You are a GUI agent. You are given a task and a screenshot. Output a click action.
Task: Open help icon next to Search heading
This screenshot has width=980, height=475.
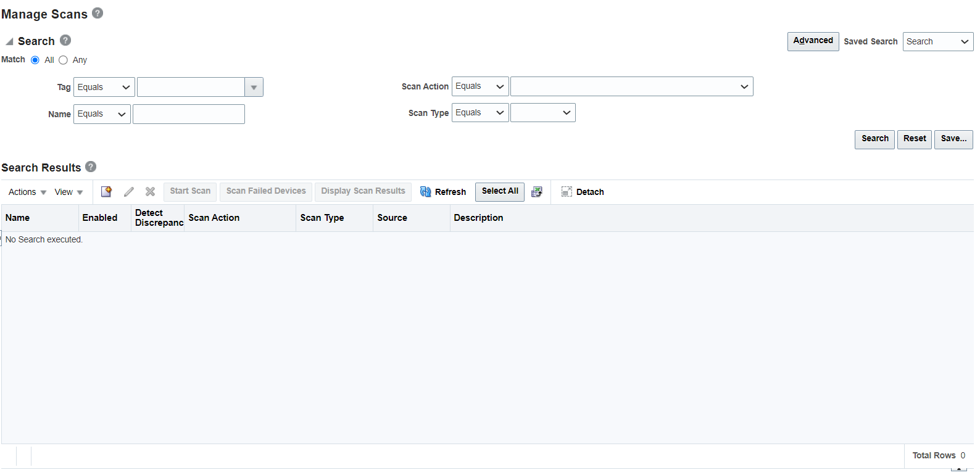(65, 40)
